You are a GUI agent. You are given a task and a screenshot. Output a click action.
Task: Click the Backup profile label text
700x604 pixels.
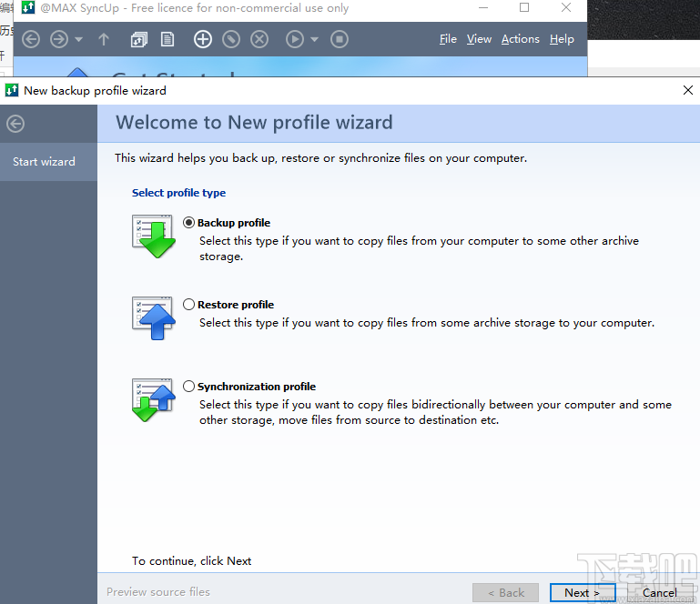[234, 223]
